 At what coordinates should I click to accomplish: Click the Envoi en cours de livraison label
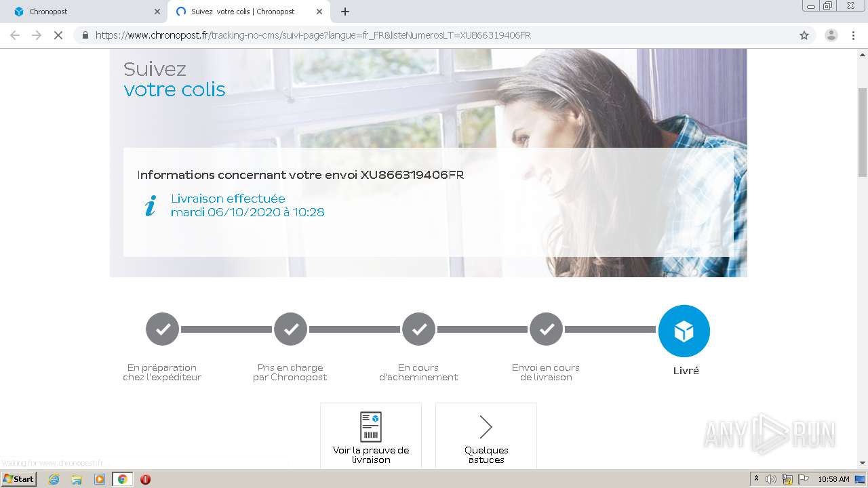click(546, 372)
